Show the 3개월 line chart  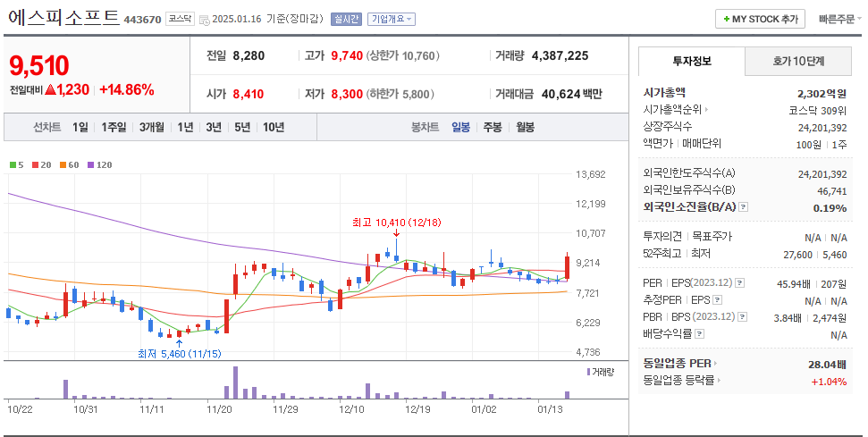coord(151,127)
